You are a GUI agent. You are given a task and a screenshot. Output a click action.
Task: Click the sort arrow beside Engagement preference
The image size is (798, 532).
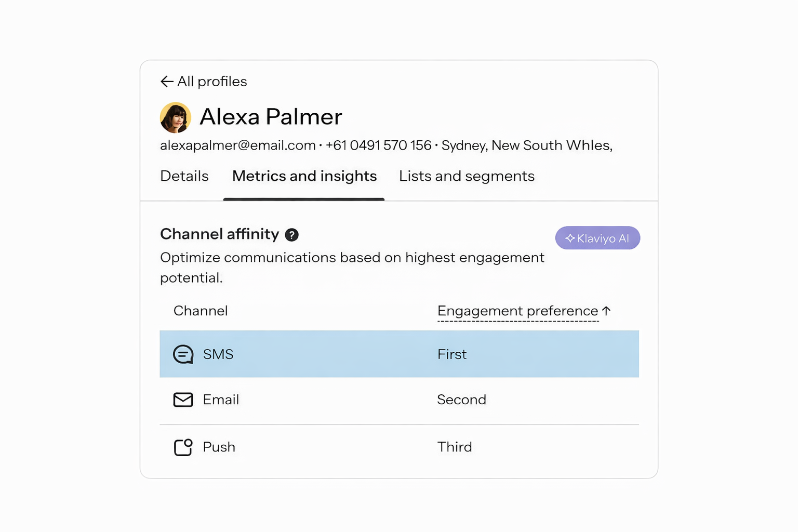606,311
